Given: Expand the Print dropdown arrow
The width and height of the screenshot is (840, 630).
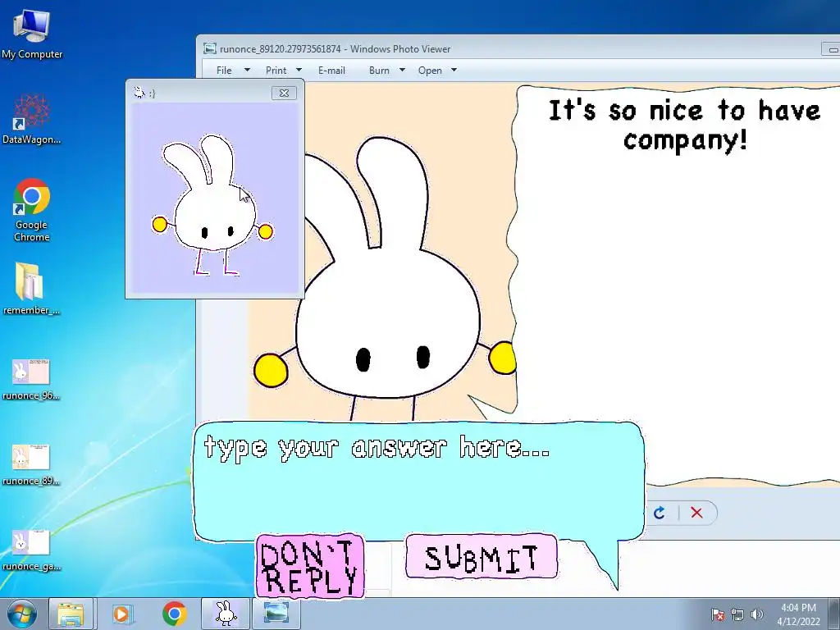Looking at the screenshot, I should [x=299, y=71].
